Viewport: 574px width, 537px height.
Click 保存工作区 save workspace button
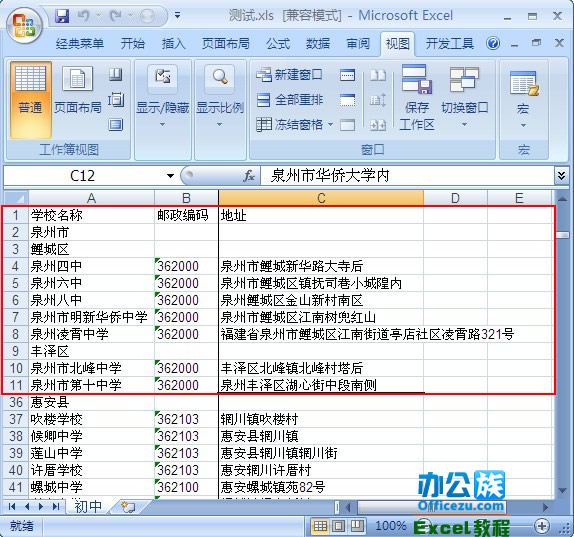tap(417, 97)
